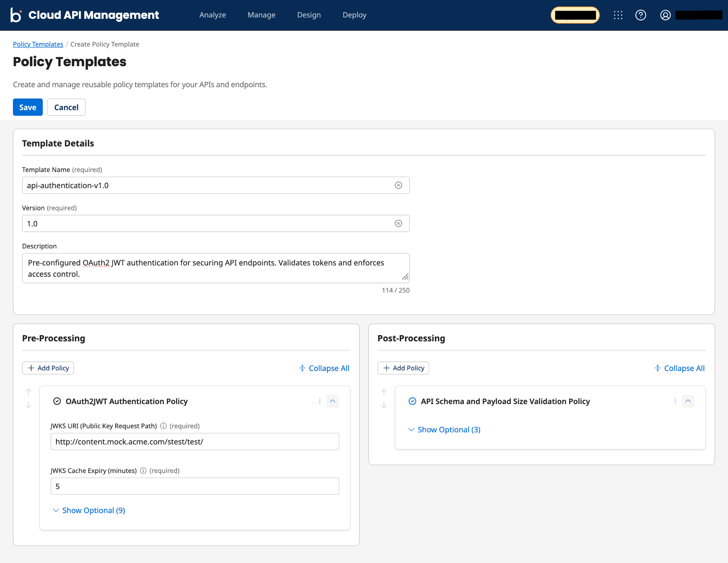Click API Schema policy status check icon
The height and width of the screenshot is (563, 728).
[x=412, y=401]
